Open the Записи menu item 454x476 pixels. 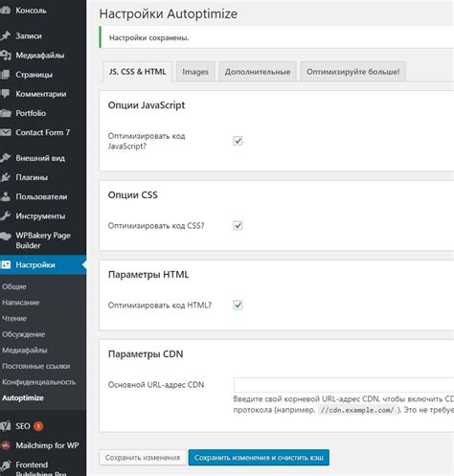click(x=43, y=35)
